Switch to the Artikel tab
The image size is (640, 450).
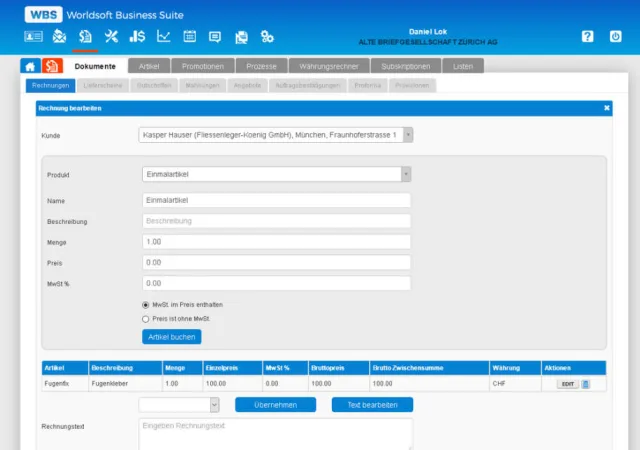coord(148,66)
